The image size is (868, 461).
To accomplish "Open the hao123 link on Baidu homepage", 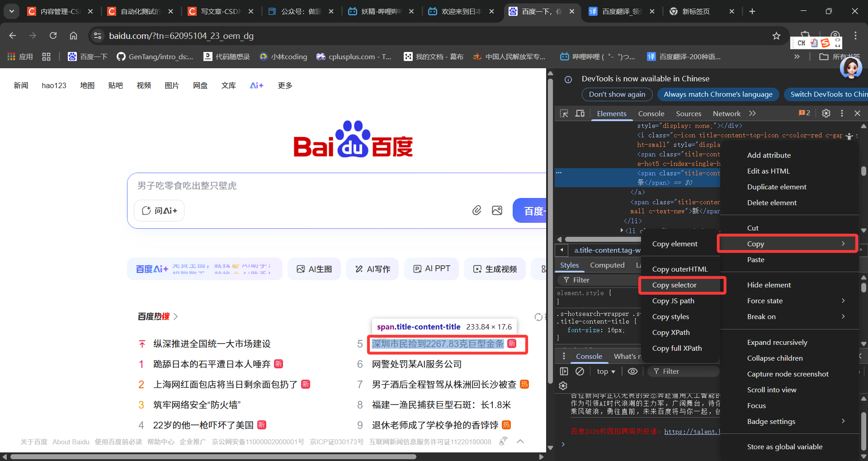I will pos(54,85).
